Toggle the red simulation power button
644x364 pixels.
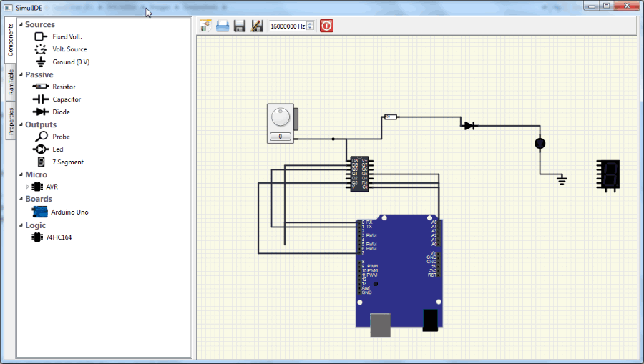(326, 26)
